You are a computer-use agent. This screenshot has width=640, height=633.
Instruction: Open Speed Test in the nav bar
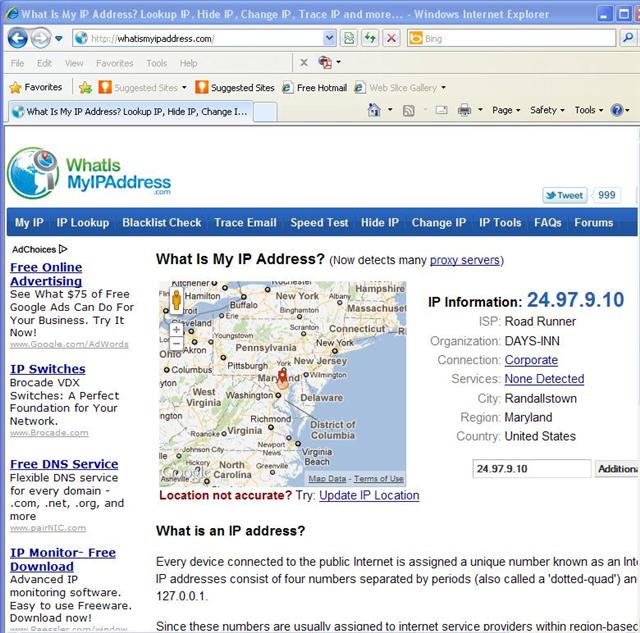319,222
